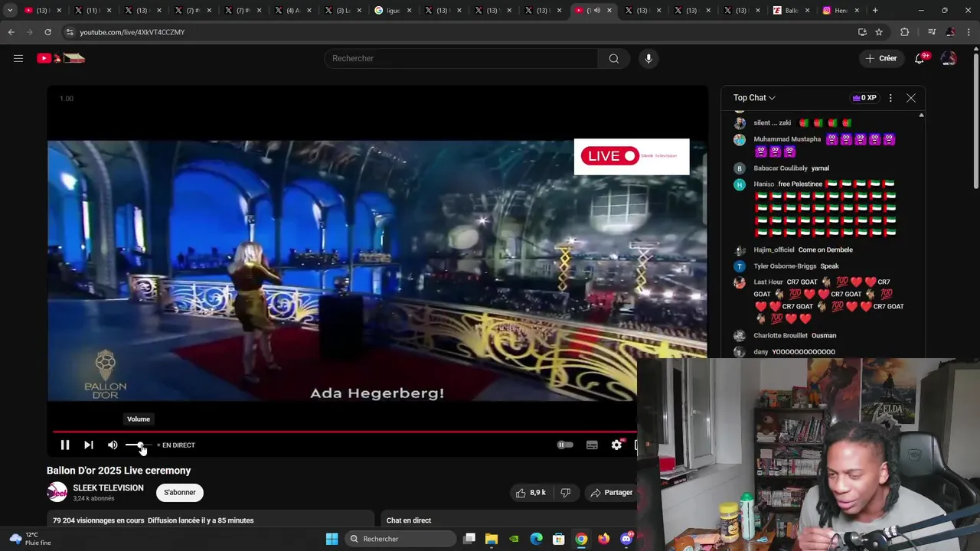The width and height of the screenshot is (980, 551).
Task: Pause the live video
Action: coord(65,445)
